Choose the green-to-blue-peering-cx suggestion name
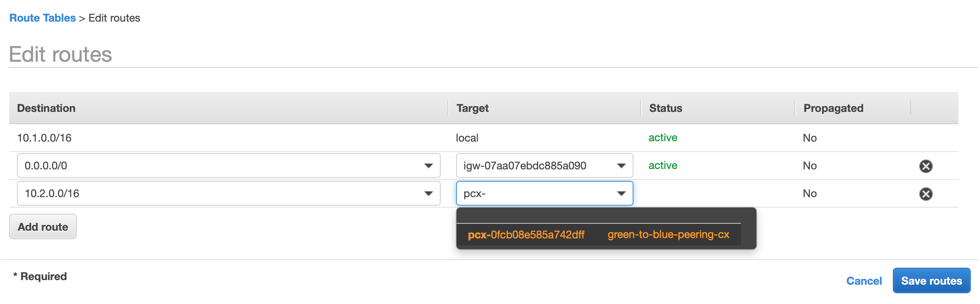This screenshot has width=980, height=304. tap(668, 235)
